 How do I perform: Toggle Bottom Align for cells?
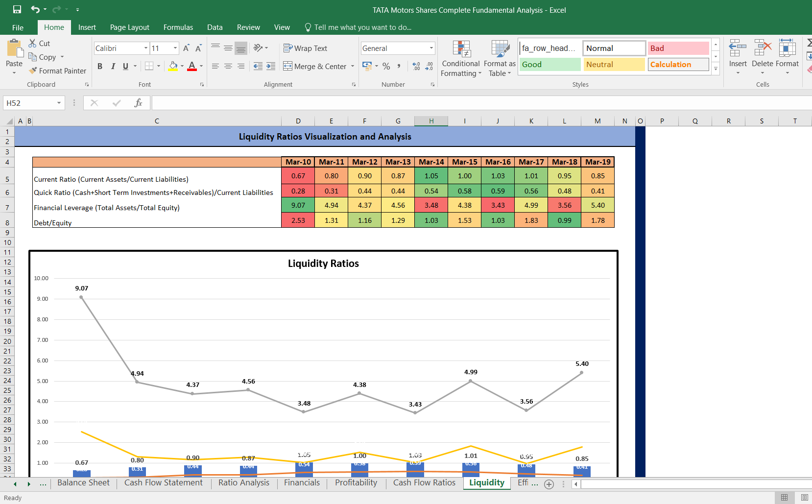click(241, 48)
